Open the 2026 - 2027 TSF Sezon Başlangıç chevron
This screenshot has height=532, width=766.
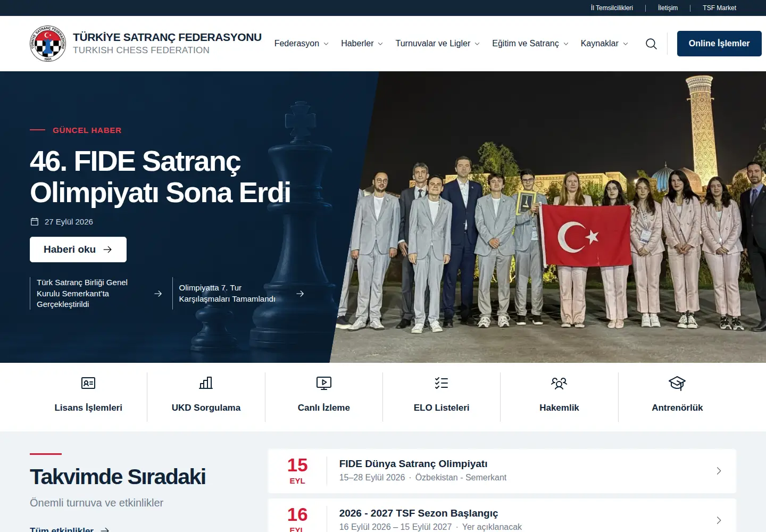(719, 520)
